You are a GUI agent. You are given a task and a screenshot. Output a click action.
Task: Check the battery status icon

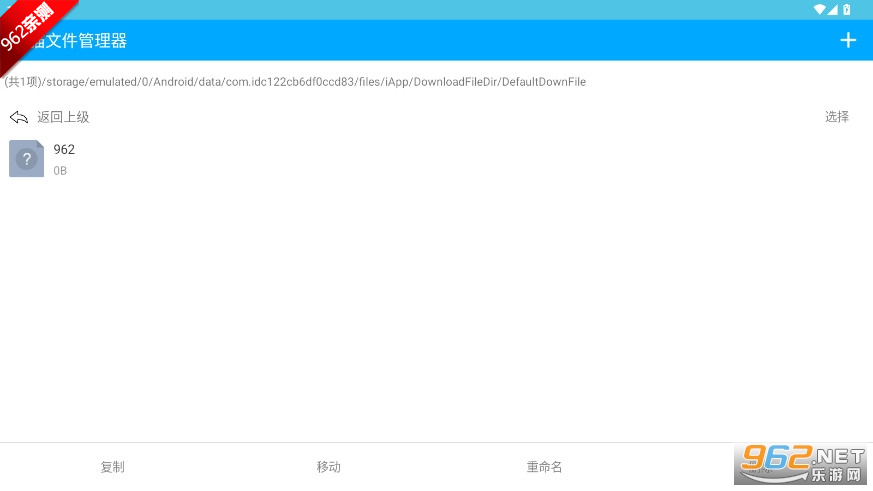(846, 9)
